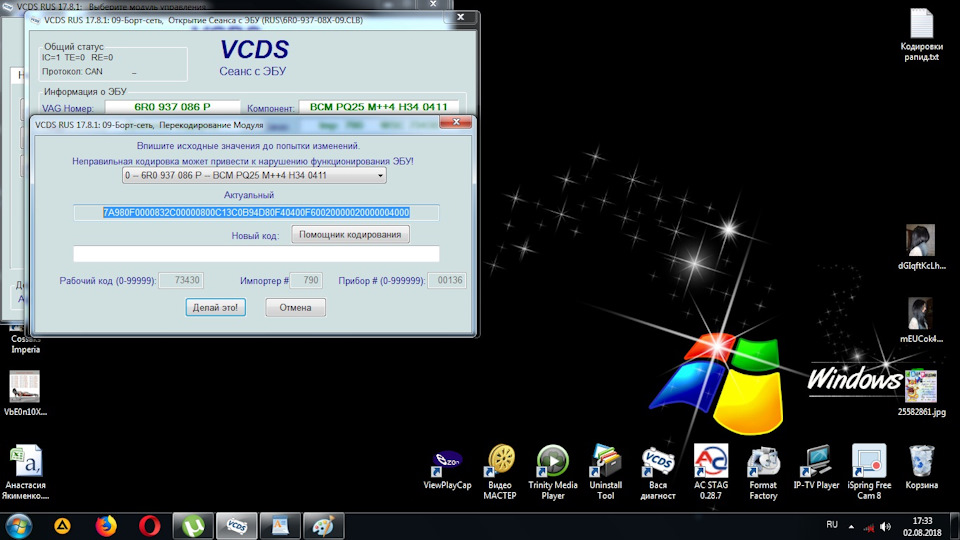Launch Trinity Media Player shortcut
The width and height of the screenshot is (960, 540).
coord(553,471)
